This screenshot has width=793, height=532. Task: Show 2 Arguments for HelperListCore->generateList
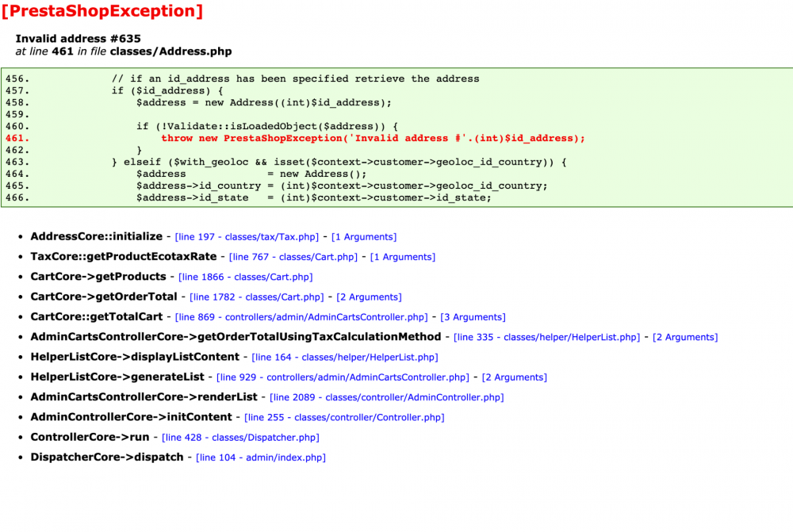point(514,377)
